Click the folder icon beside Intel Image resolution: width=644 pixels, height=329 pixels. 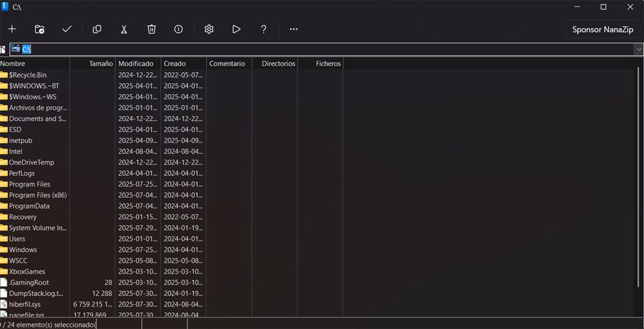(4, 151)
